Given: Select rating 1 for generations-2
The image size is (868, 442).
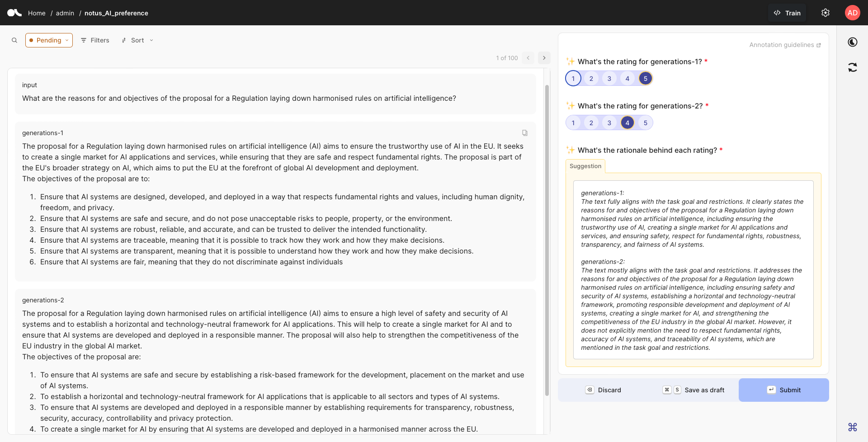Looking at the screenshot, I should (x=573, y=122).
